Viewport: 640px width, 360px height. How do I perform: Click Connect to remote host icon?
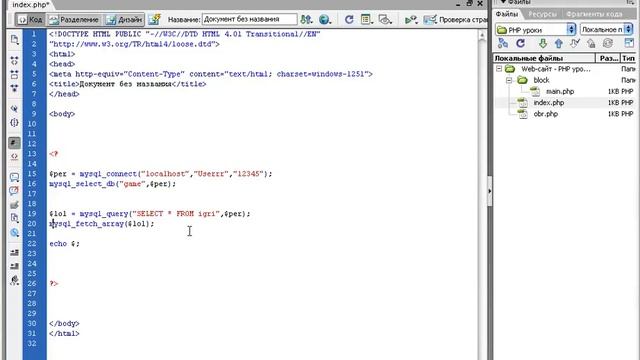[503, 43]
